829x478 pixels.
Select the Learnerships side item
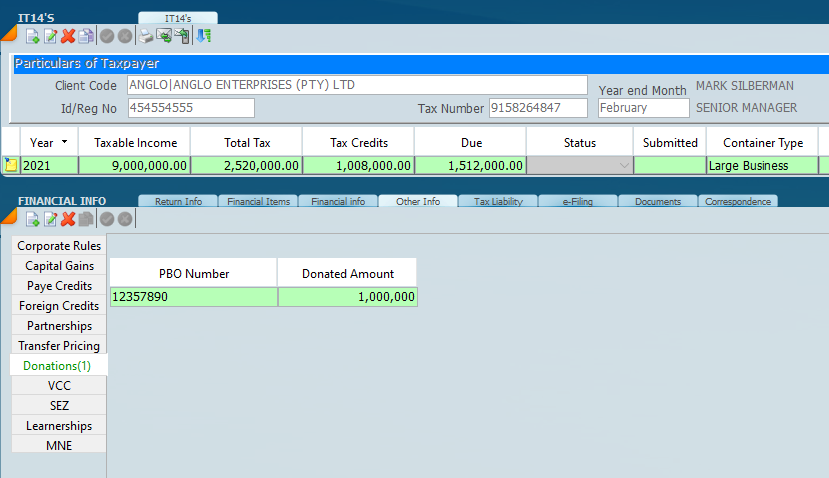(x=59, y=426)
